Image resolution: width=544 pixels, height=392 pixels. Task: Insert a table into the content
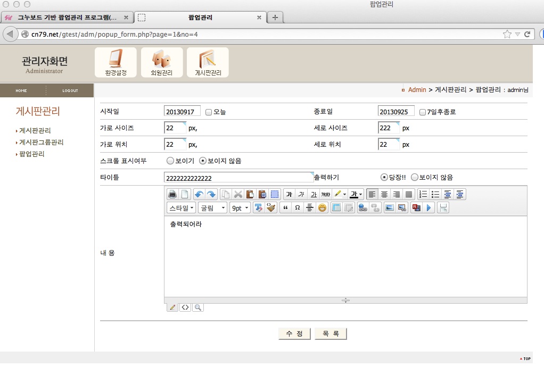(336, 208)
